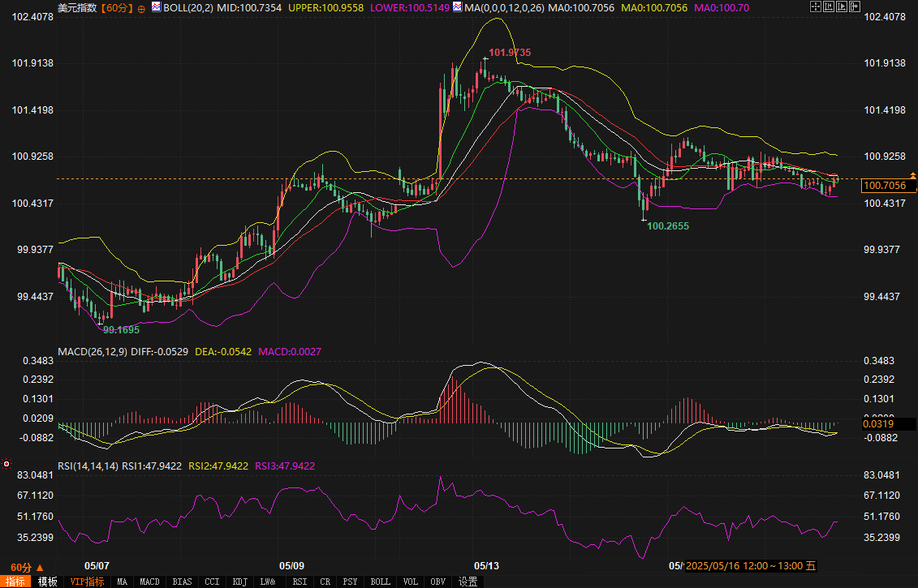Click the crosshair cursor icon at top right
This screenshot has width=918, height=588.
click(x=816, y=7)
